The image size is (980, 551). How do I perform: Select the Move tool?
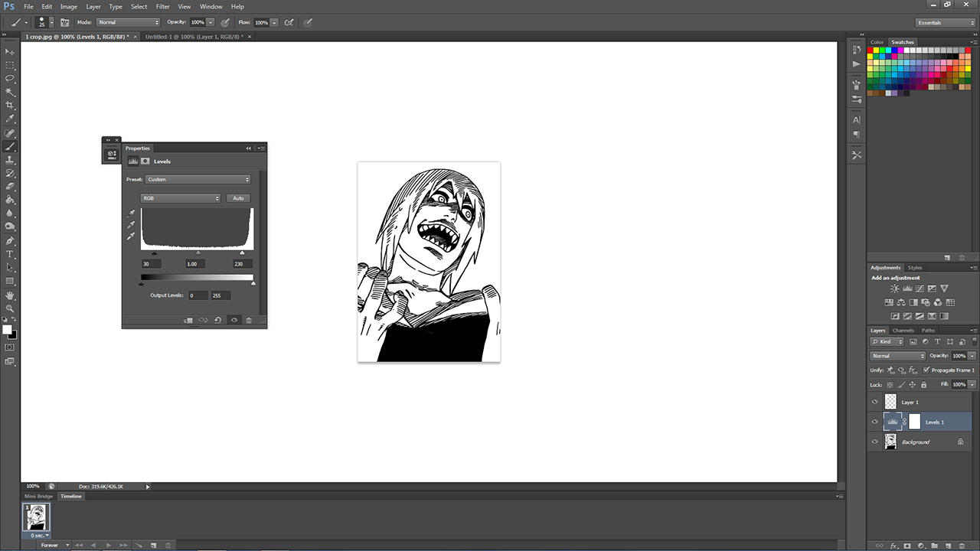coord(10,51)
